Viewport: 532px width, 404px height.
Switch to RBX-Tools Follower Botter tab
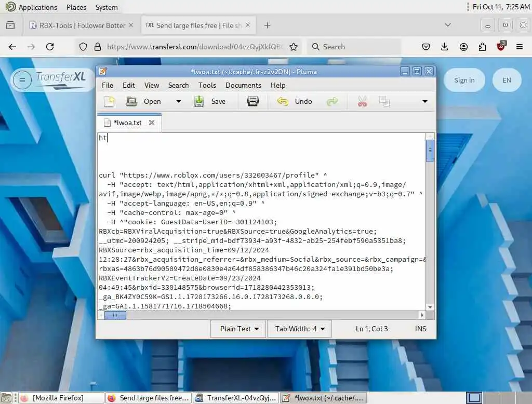pyautogui.click(x=82, y=25)
